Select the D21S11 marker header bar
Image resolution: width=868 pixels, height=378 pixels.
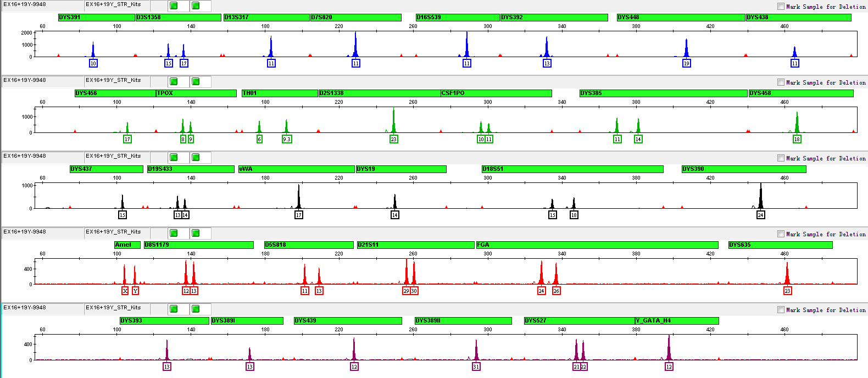416,245
